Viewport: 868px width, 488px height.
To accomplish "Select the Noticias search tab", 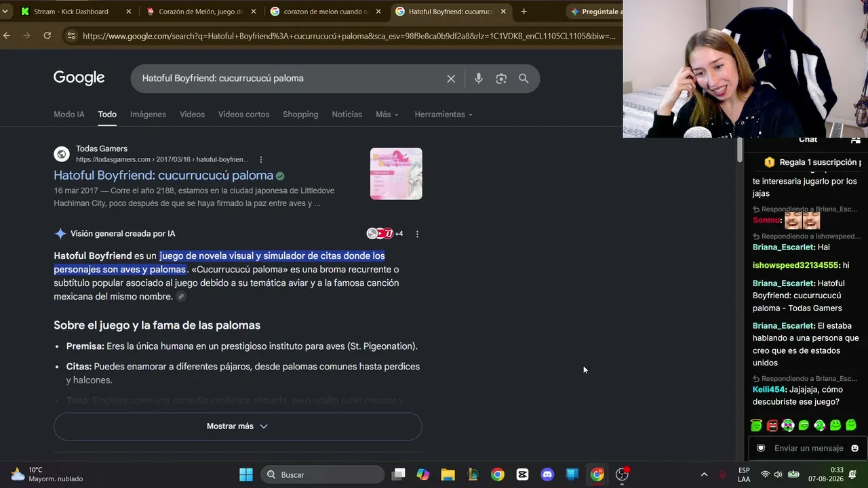I will click(x=347, y=115).
